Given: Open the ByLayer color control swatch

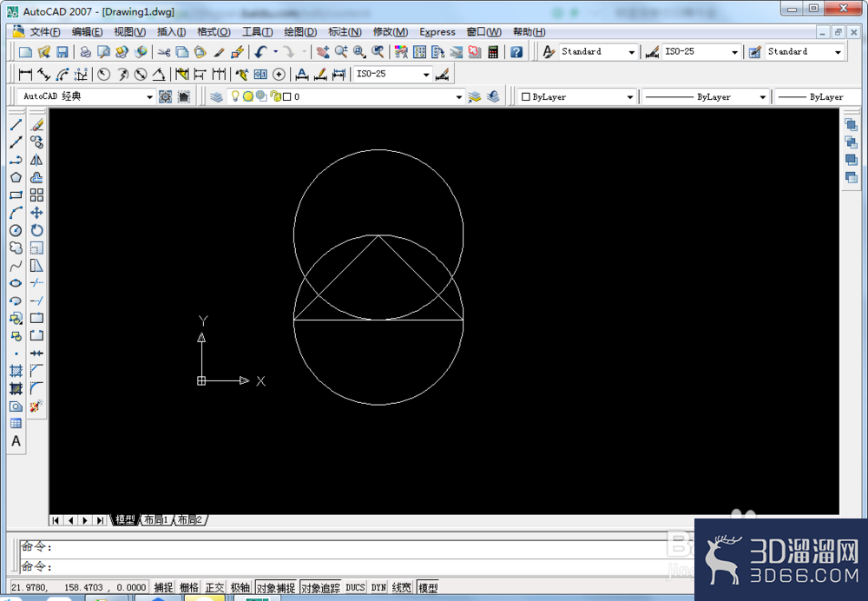Looking at the screenshot, I should coord(576,97).
